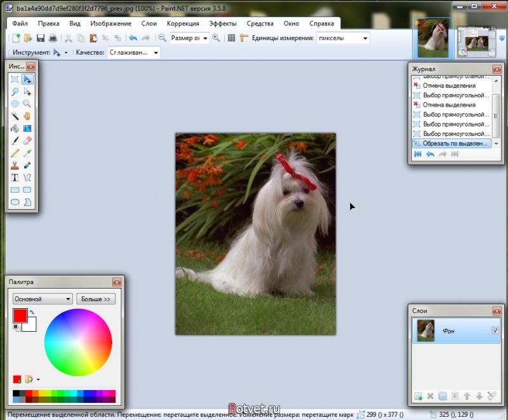The height and width of the screenshot is (420, 508).
Task: Click the secondary white color swatch
Action: click(31, 326)
